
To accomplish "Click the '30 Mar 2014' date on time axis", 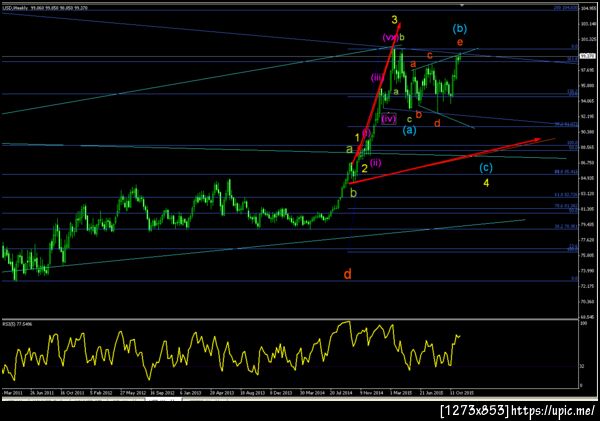I will pyautogui.click(x=312, y=393).
